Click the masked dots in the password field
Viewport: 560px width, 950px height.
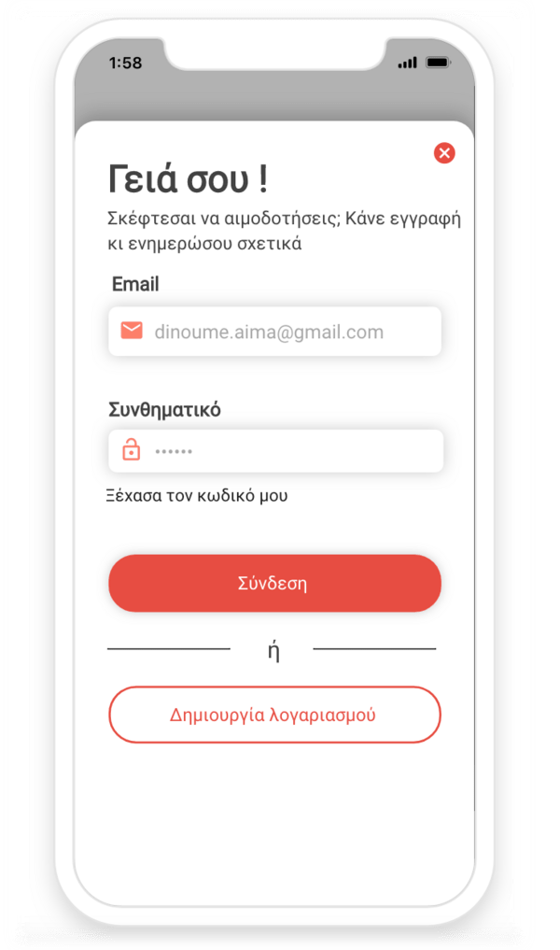174,451
